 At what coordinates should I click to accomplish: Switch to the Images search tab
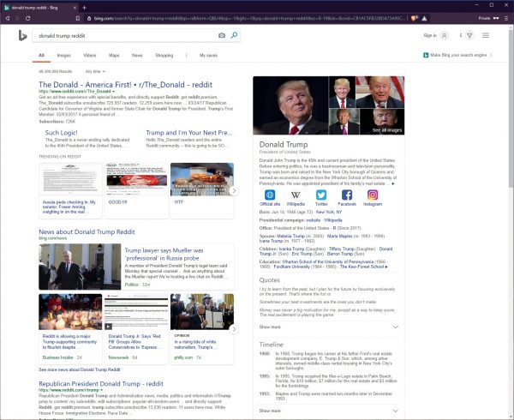click(x=63, y=55)
